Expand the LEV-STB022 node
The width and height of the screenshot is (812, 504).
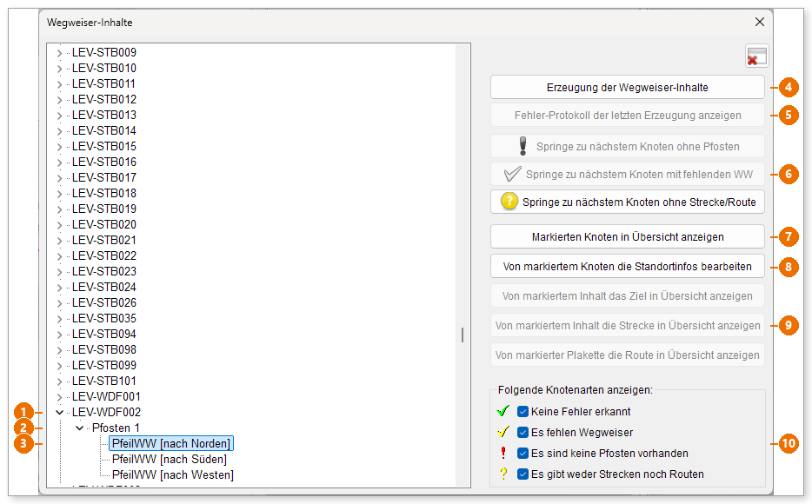(60, 256)
